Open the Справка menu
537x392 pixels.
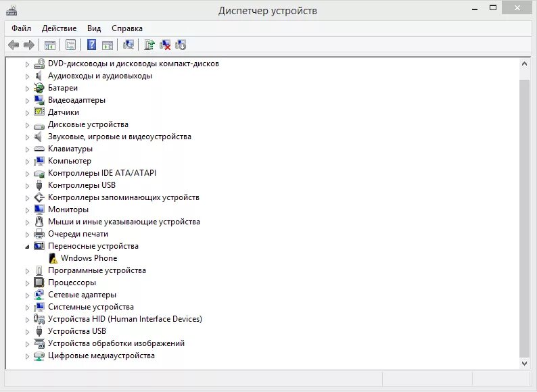[127, 28]
